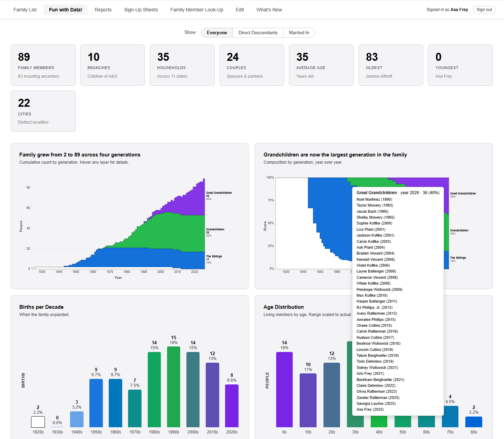
Task: Click the Oldest Joanne Althoff card
Action: 391,65
